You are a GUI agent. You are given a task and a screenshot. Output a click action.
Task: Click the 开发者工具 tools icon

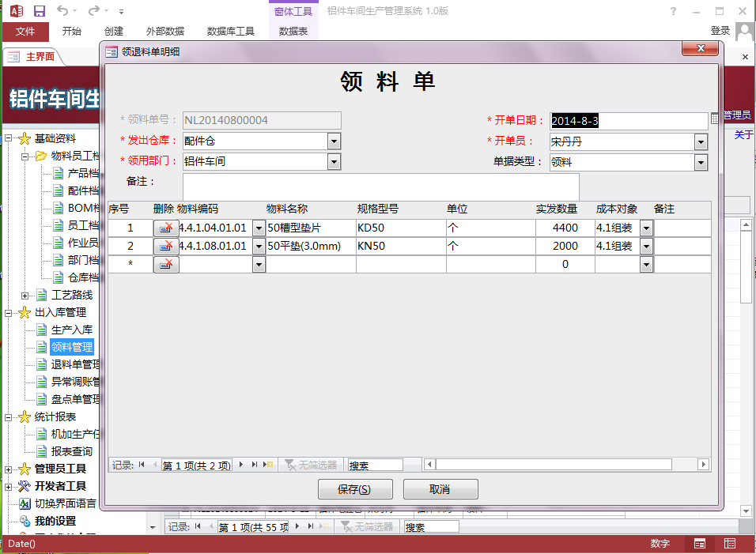[24, 487]
